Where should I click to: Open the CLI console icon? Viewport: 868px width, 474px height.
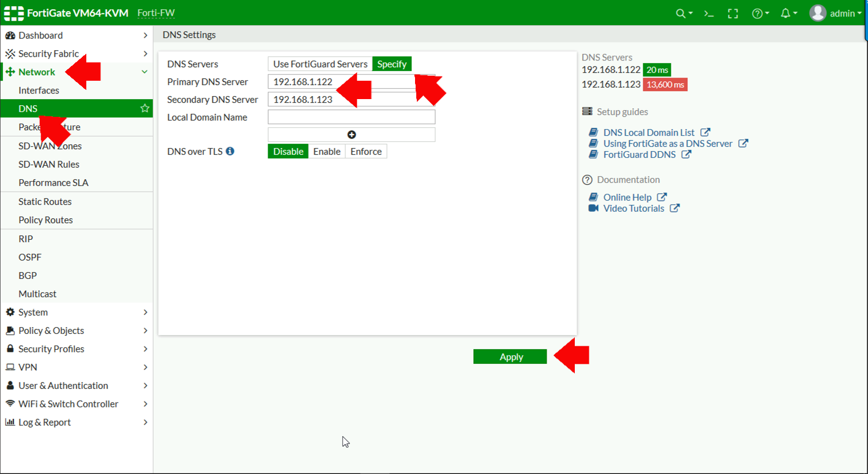click(x=708, y=13)
